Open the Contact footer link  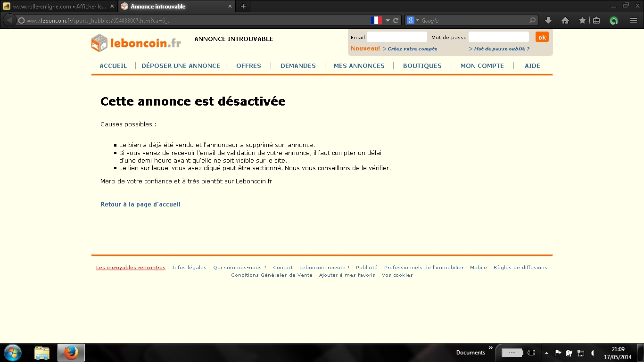[283, 268]
